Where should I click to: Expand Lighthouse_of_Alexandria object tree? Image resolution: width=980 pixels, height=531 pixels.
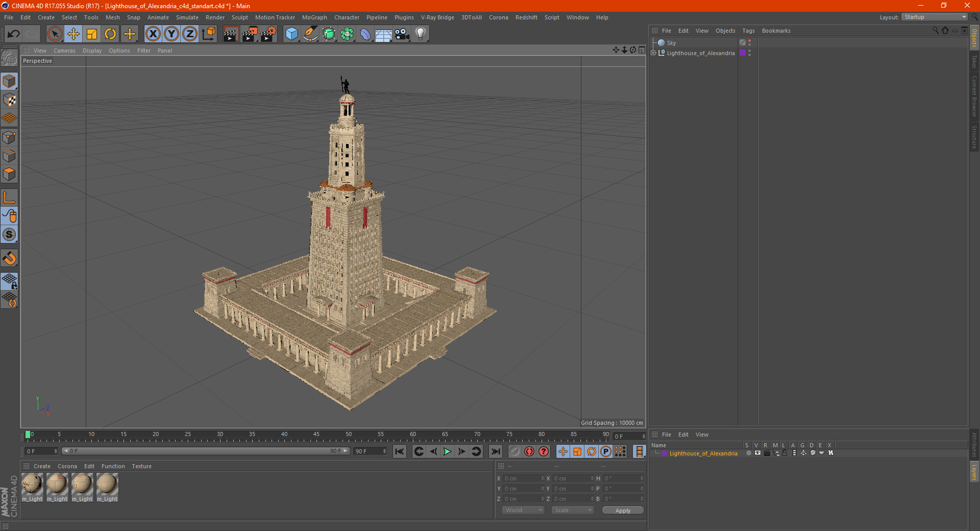coord(653,53)
